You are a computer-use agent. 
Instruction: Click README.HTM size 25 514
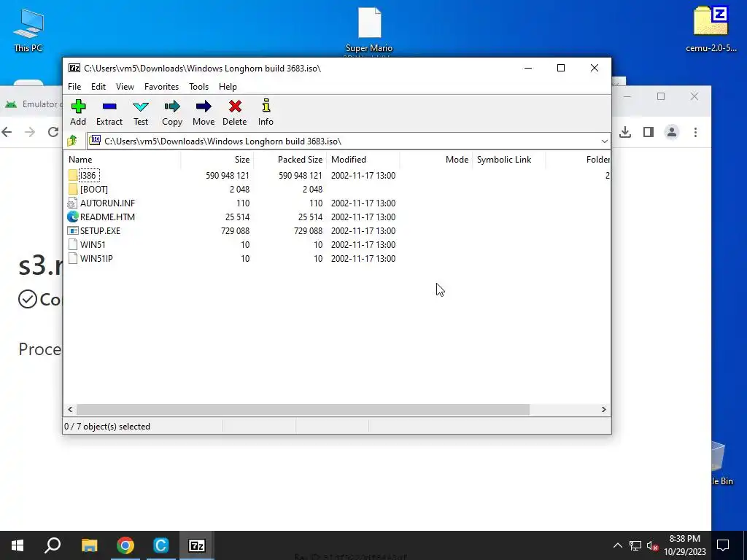pyautogui.click(x=237, y=217)
